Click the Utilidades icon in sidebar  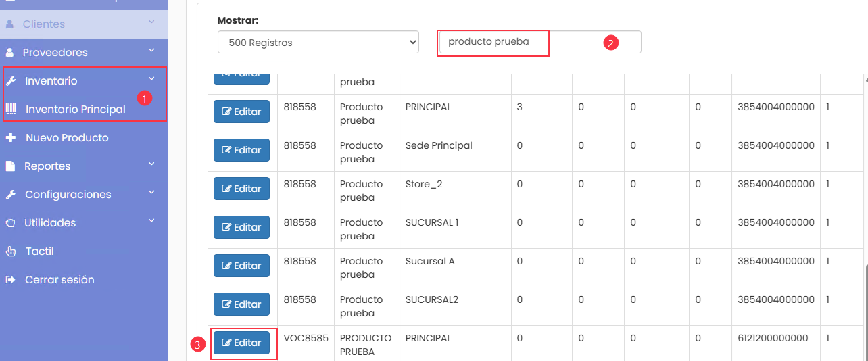pyautogui.click(x=10, y=223)
